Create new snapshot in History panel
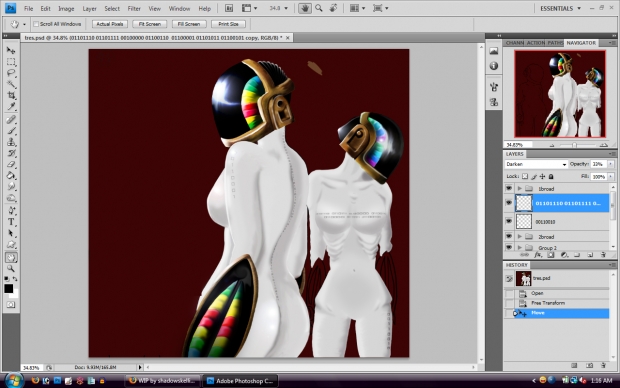The height and width of the screenshot is (388, 620). coord(590,365)
